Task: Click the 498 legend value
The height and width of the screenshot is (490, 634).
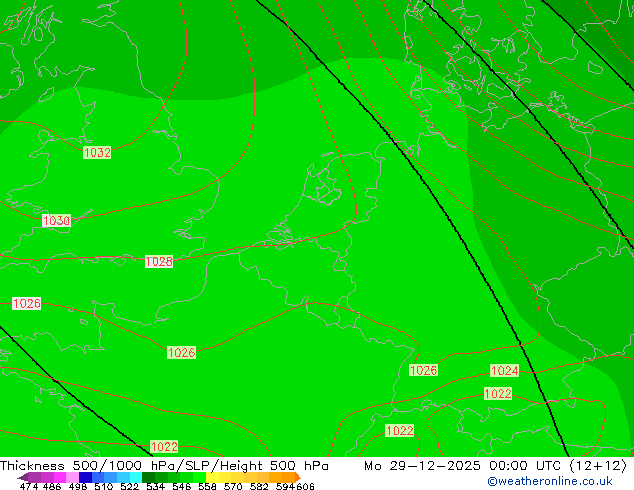Action: [78, 486]
